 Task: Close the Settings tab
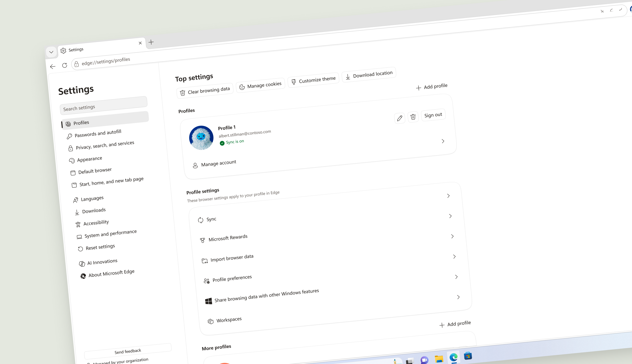[140, 43]
